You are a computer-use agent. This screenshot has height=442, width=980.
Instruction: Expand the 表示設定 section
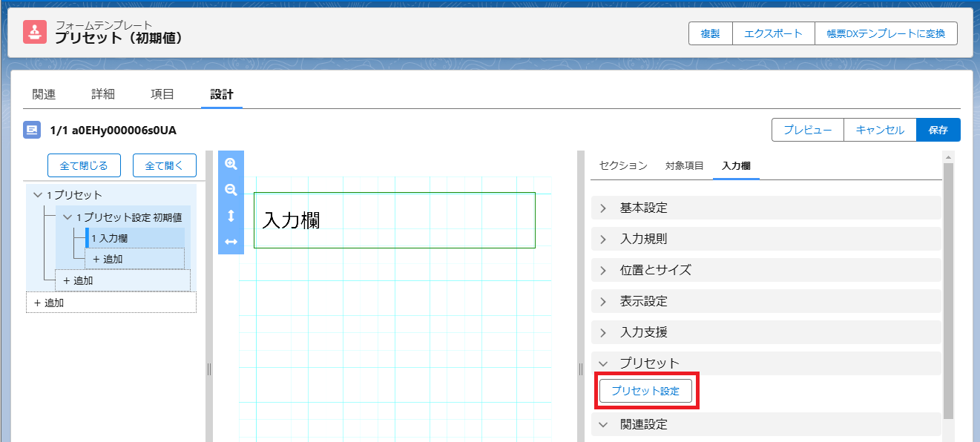tap(766, 302)
